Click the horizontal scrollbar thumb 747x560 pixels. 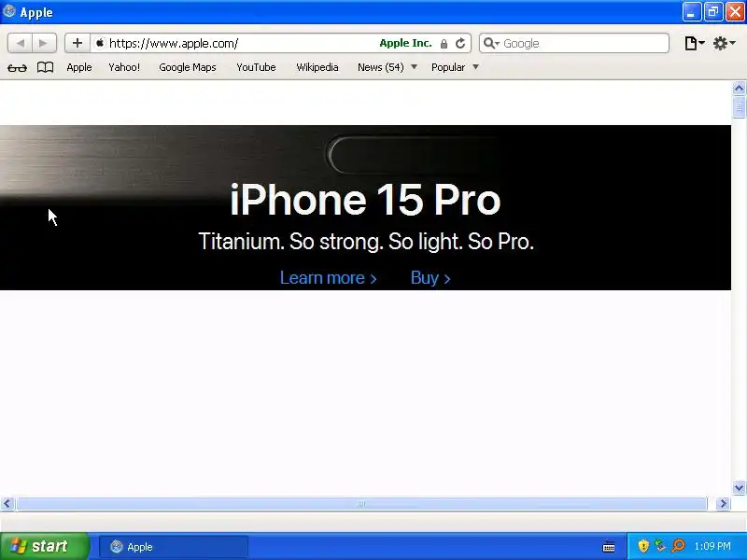coord(361,503)
